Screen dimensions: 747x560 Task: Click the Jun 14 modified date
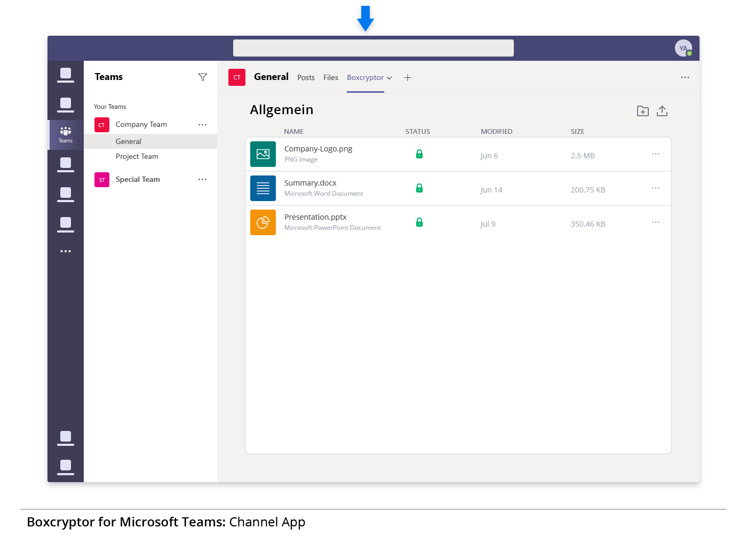491,190
